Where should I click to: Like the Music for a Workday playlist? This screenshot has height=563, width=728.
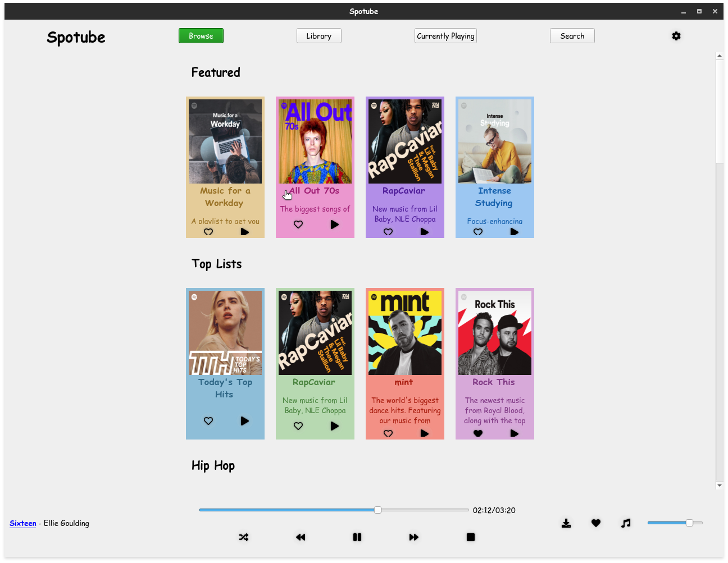[x=208, y=232]
